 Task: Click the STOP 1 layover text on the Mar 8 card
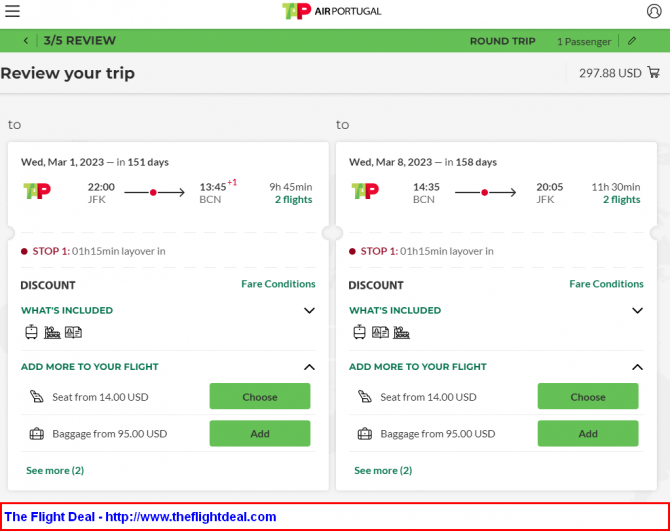click(x=427, y=251)
